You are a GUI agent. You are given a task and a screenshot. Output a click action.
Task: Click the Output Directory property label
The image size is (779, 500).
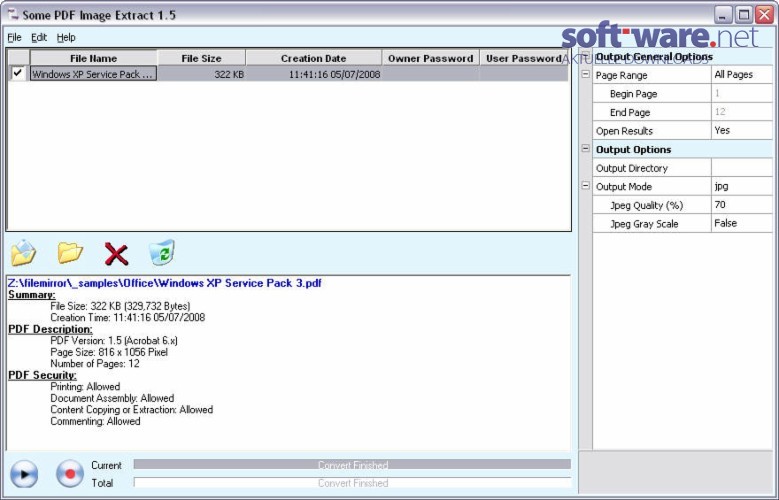pos(632,168)
